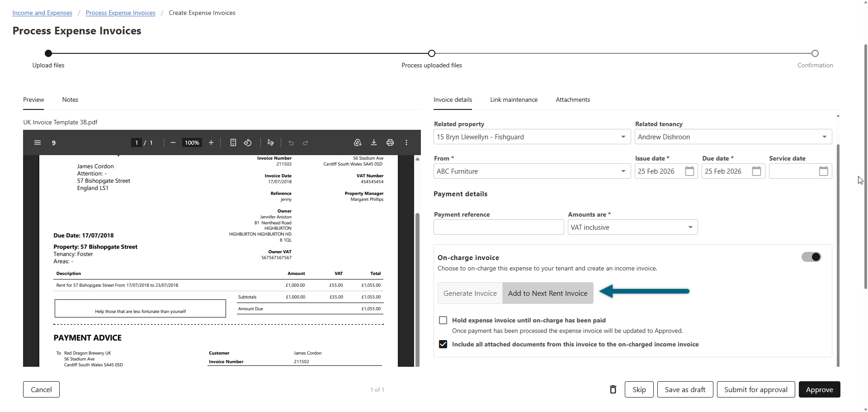The image size is (868, 412).
Task: Toggle the On-charge invoice switch
Action: pyautogui.click(x=811, y=257)
